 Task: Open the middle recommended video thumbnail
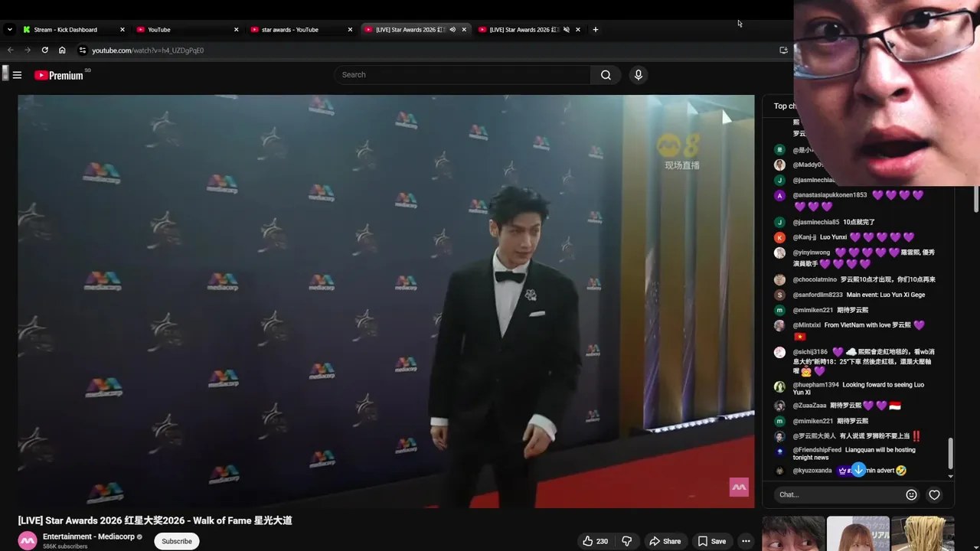click(858, 534)
